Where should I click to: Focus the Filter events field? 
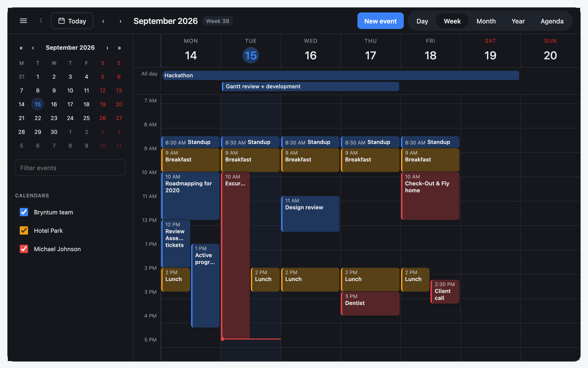pyautogui.click(x=70, y=168)
